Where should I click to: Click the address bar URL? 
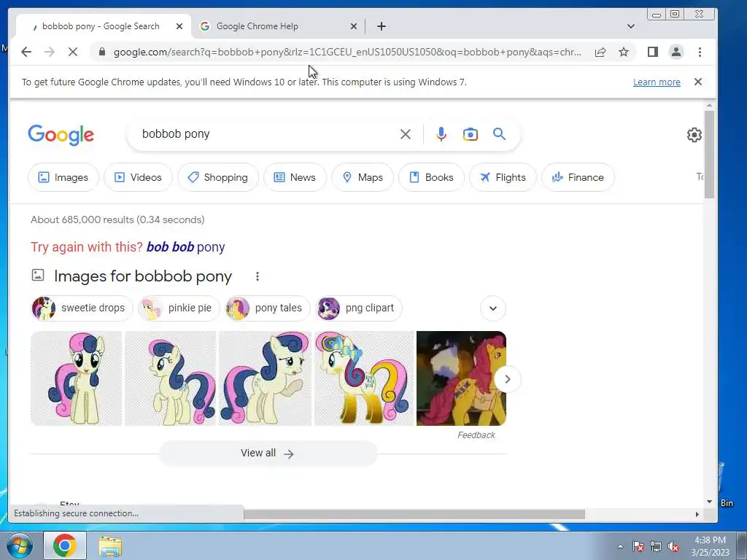coord(347,52)
